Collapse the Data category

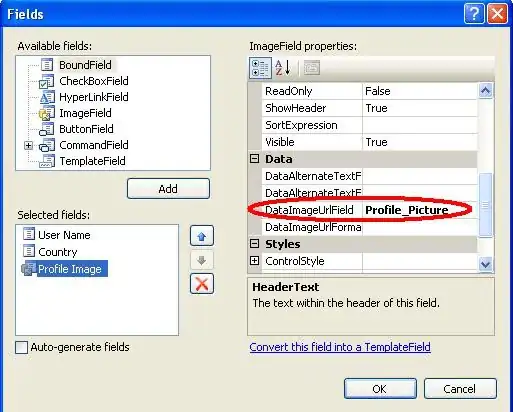254,159
